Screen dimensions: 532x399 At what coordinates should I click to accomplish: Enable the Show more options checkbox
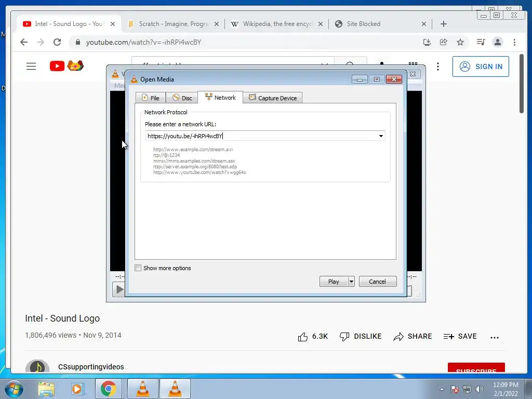[x=138, y=268]
